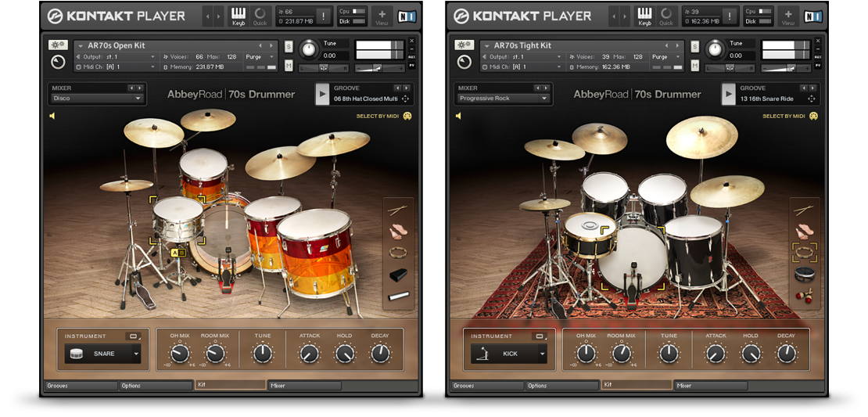Viewport: 868px width, 417px height.
Task: Open SNARE instrument dropdown
Action: 103,354
